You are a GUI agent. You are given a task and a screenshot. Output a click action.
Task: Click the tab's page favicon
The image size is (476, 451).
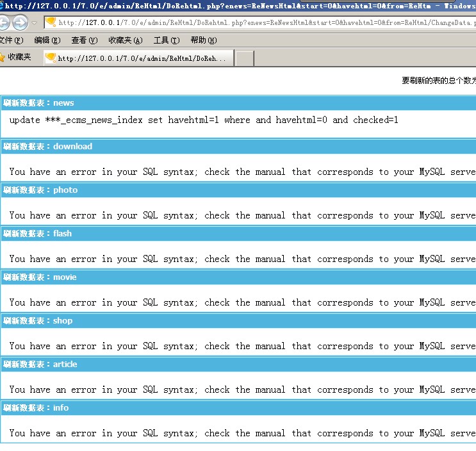click(x=51, y=58)
